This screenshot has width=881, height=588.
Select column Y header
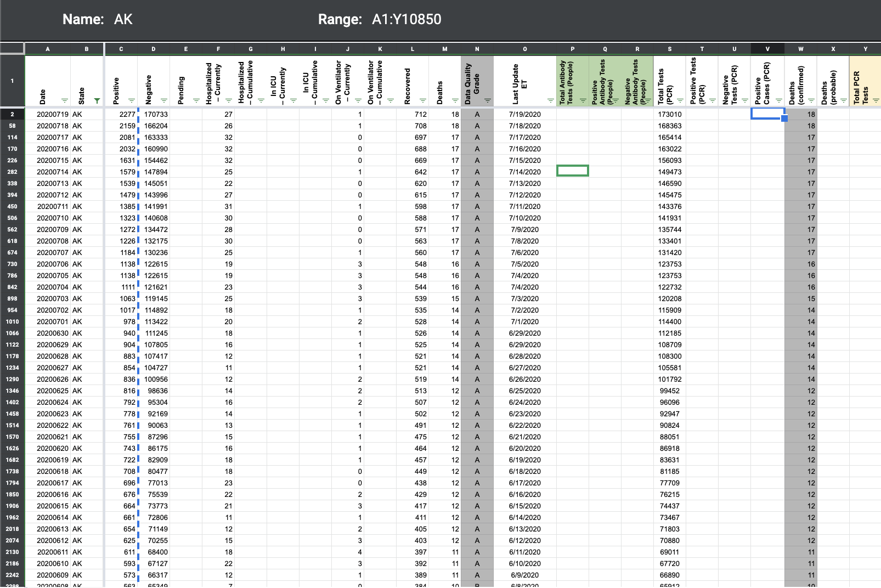[866, 49]
